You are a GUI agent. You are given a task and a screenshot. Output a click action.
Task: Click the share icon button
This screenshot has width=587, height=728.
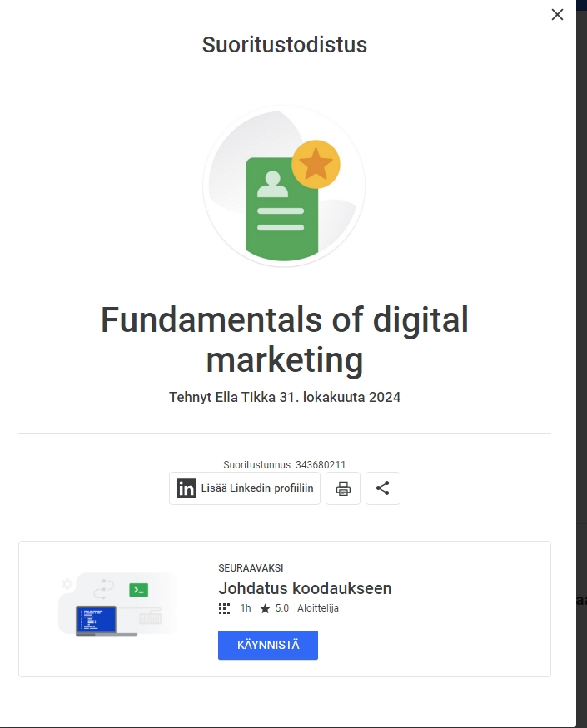coord(382,488)
